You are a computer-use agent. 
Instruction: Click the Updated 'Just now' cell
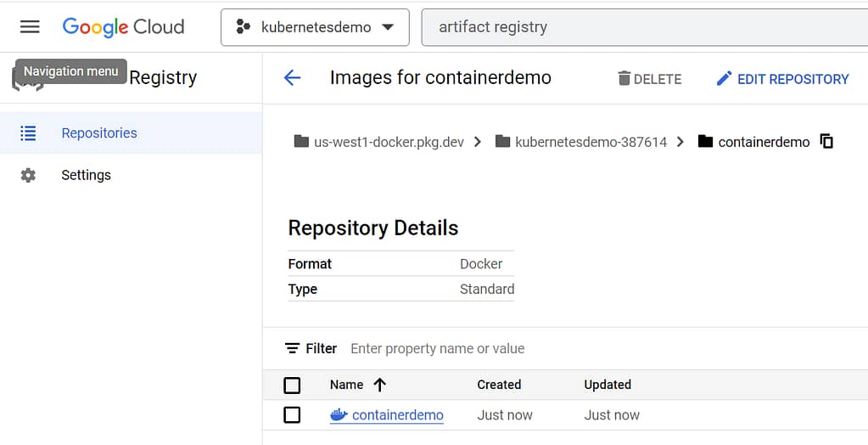click(612, 415)
